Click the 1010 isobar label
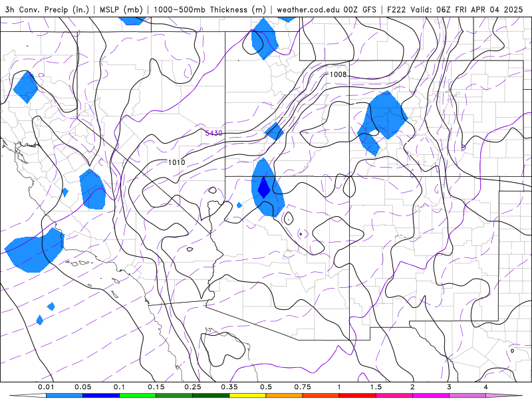 [177, 162]
